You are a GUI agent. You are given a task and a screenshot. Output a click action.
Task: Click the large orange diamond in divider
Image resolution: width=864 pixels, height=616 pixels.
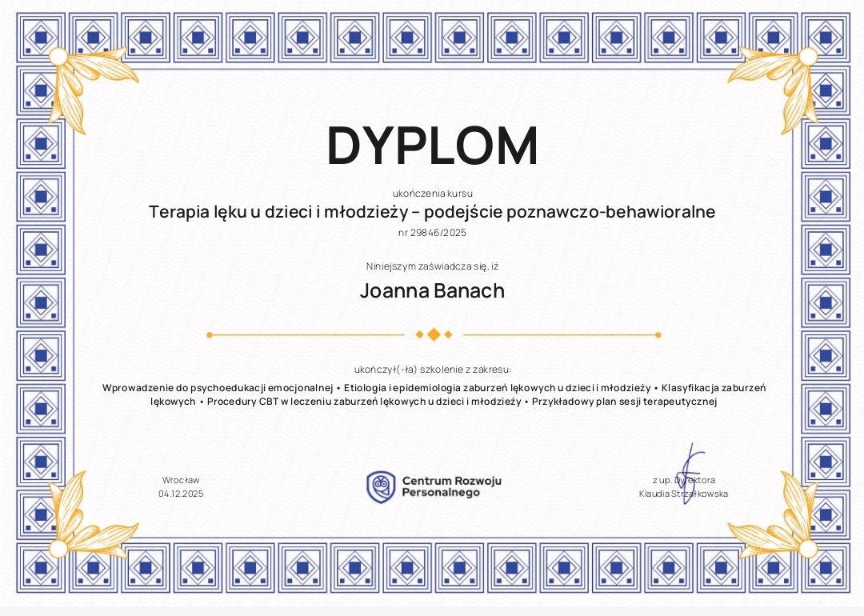[x=434, y=334]
